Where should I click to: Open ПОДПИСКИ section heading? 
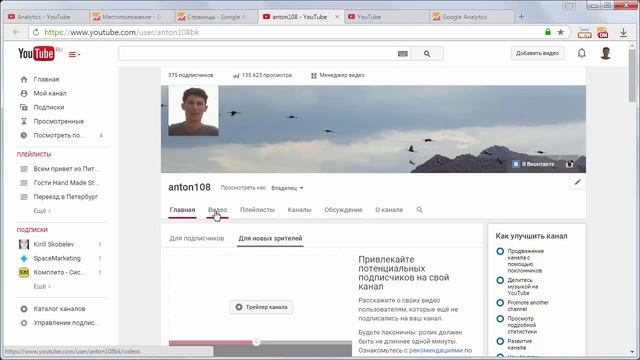tap(32, 230)
